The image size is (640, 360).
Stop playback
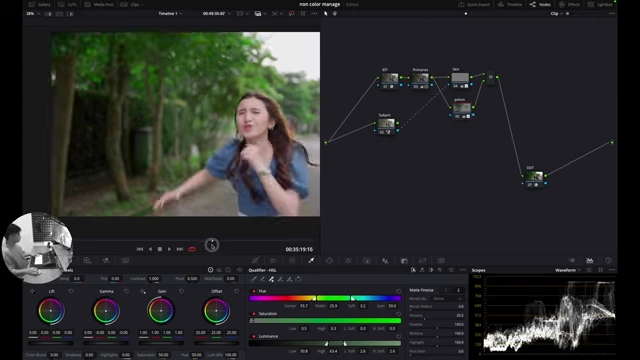[x=160, y=249]
